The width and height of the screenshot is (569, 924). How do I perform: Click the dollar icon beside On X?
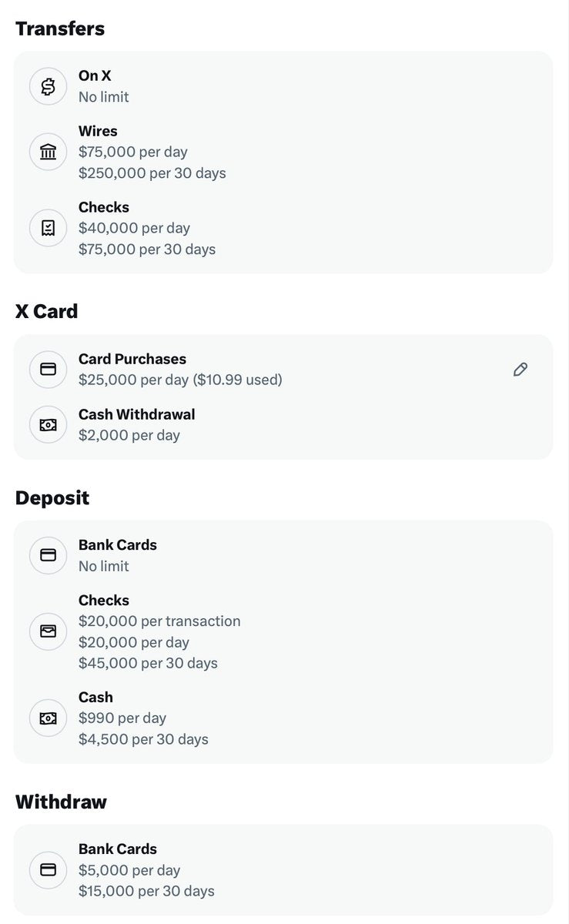pyautogui.click(x=48, y=86)
